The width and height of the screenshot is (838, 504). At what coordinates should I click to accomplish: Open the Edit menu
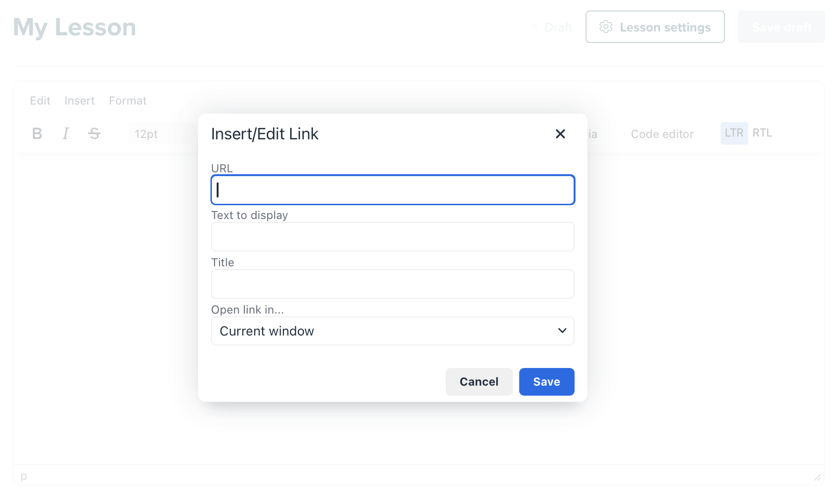coord(40,101)
